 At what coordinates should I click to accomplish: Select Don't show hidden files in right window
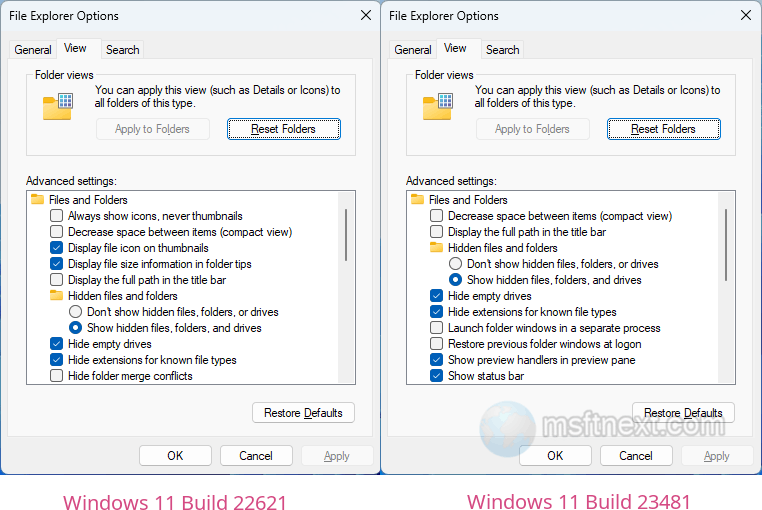(455, 264)
